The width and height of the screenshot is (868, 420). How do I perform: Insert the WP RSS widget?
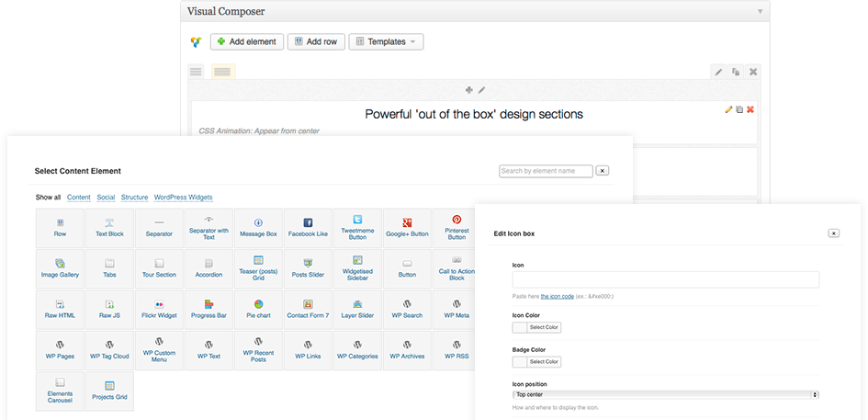click(455, 351)
